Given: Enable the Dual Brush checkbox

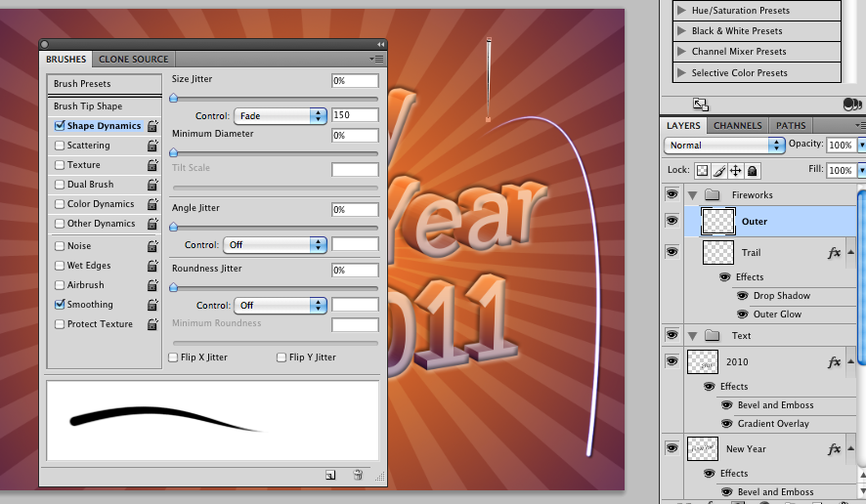Looking at the screenshot, I should [x=60, y=185].
